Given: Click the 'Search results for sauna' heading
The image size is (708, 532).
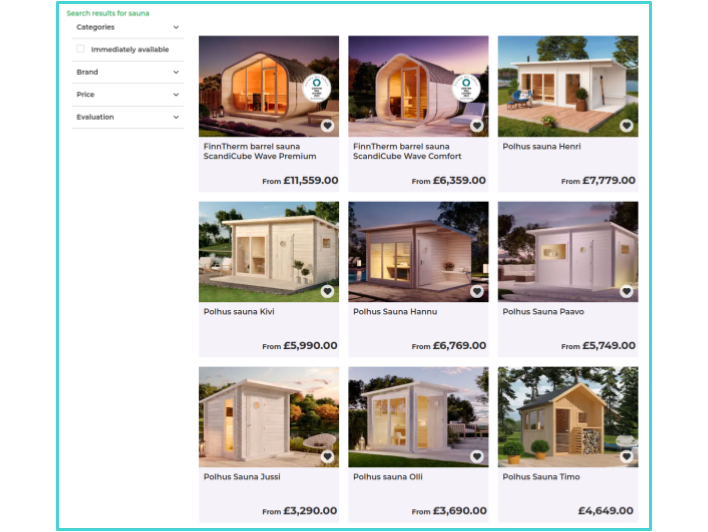Looking at the screenshot, I should pyautogui.click(x=108, y=13).
